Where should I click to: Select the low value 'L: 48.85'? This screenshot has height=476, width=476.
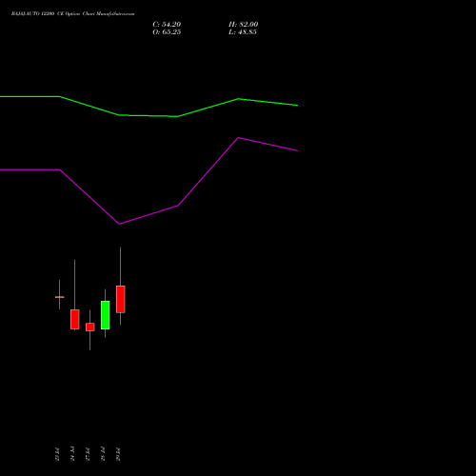(x=243, y=32)
